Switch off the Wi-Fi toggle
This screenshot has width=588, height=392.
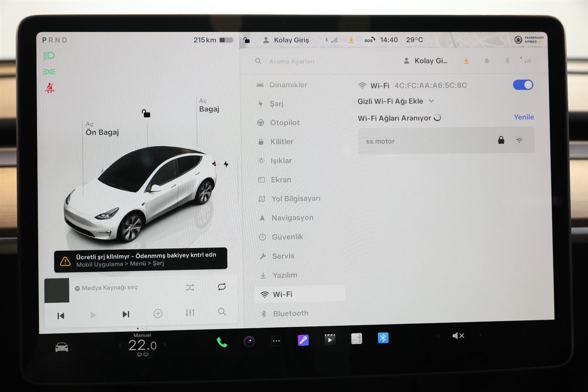coord(523,85)
